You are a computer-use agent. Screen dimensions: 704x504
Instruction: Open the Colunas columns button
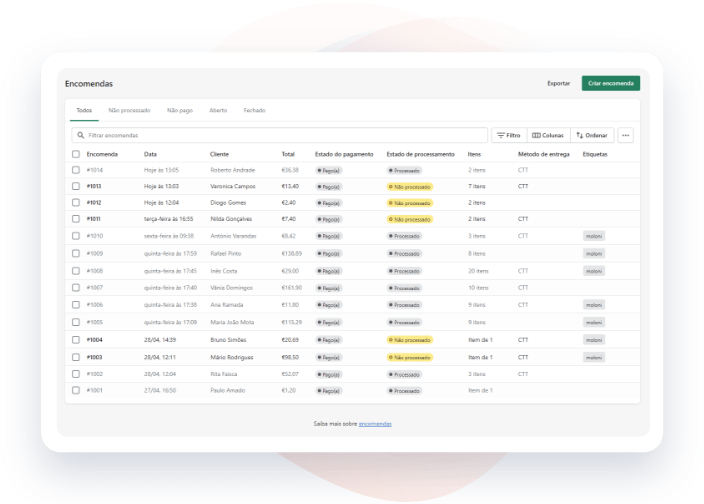coord(548,135)
